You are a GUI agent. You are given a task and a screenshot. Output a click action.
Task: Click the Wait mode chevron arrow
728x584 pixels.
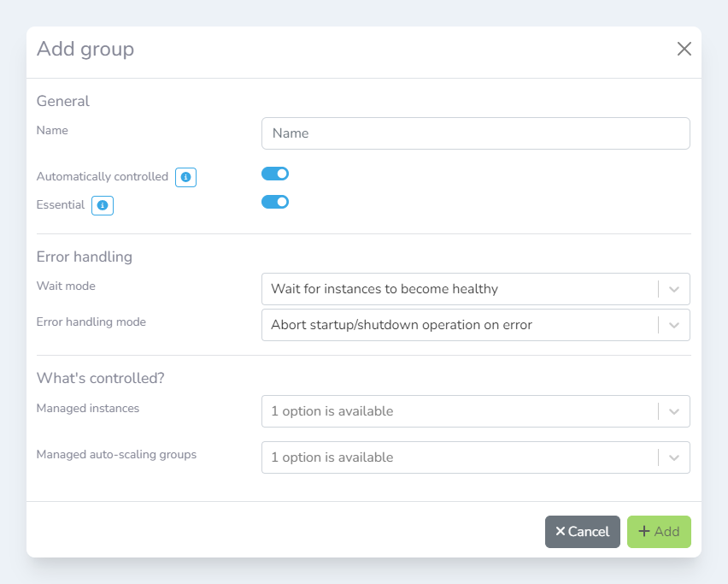pyautogui.click(x=674, y=289)
